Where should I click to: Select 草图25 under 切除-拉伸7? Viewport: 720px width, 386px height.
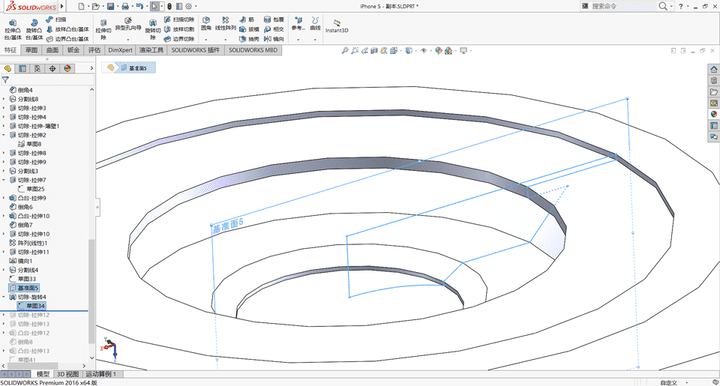(31, 189)
